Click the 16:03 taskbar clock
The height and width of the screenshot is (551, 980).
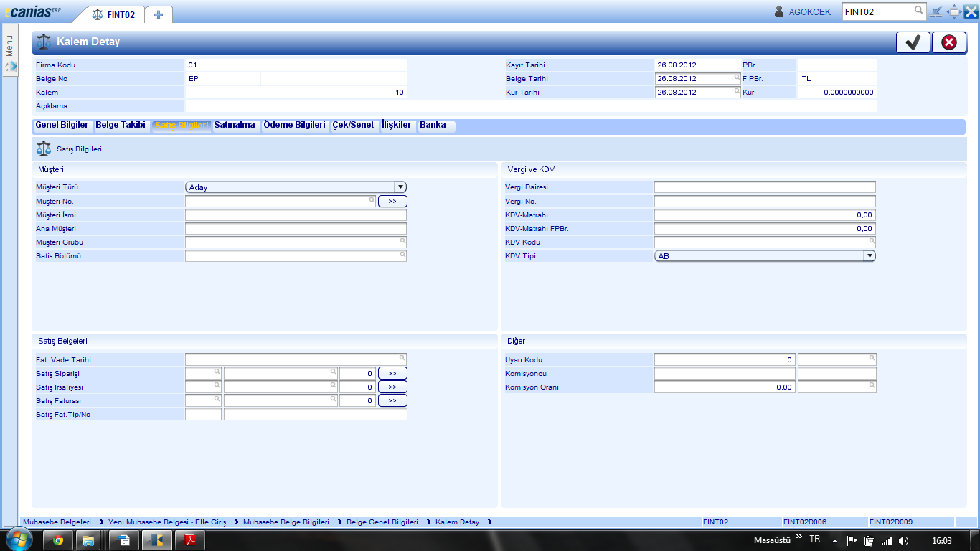pos(942,540)
